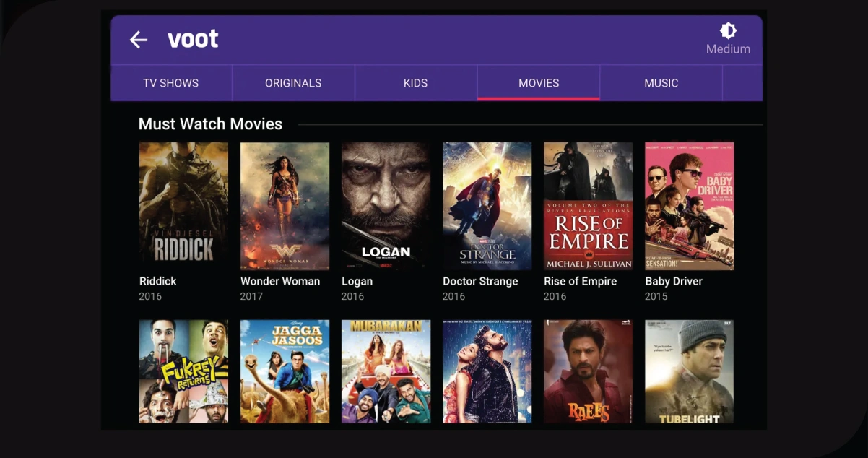Switch to the TV Shows tab
The width and height of the screenshot is (868, 458).
(x=170, y=83)
